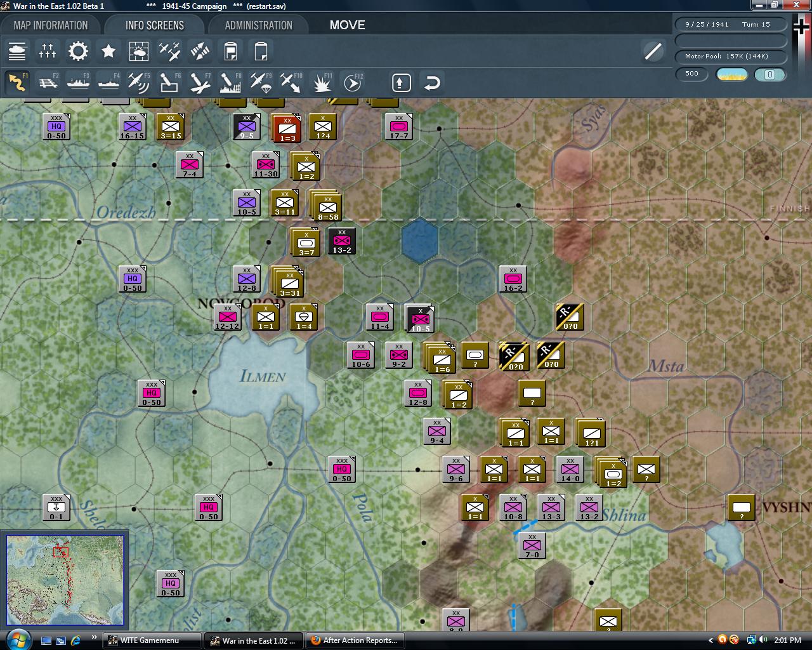Screen dimensions: 812x650
Task: Select the 17-7 pink unit counter
Action: [x=398, y=127]
